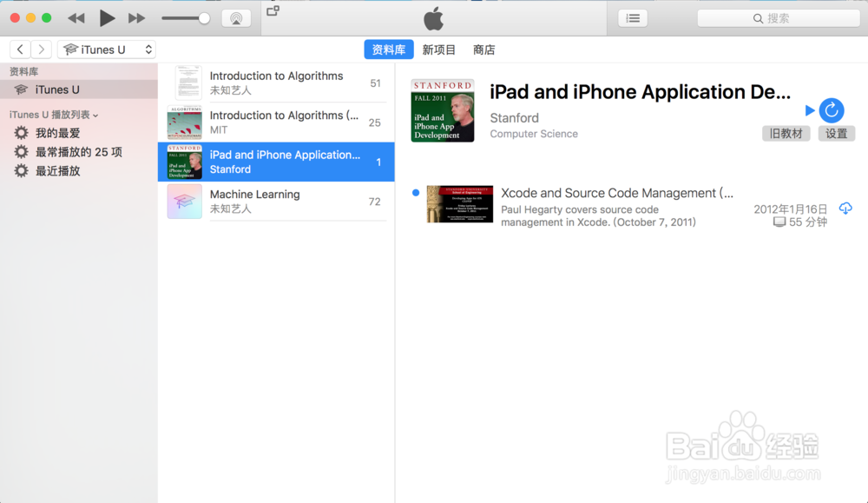Collapse the iTunes U 播放列表 section
Viewport: 868px width, 503px height.
tap(54, 115)
